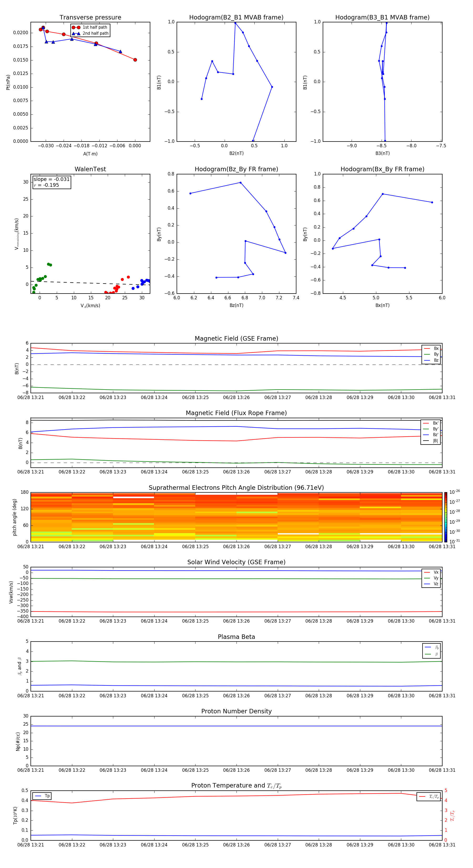Select the 'Np(#/cc)' axis label
Image resolution: width=473 pixels, height=868 pixels.
[18, 741]
